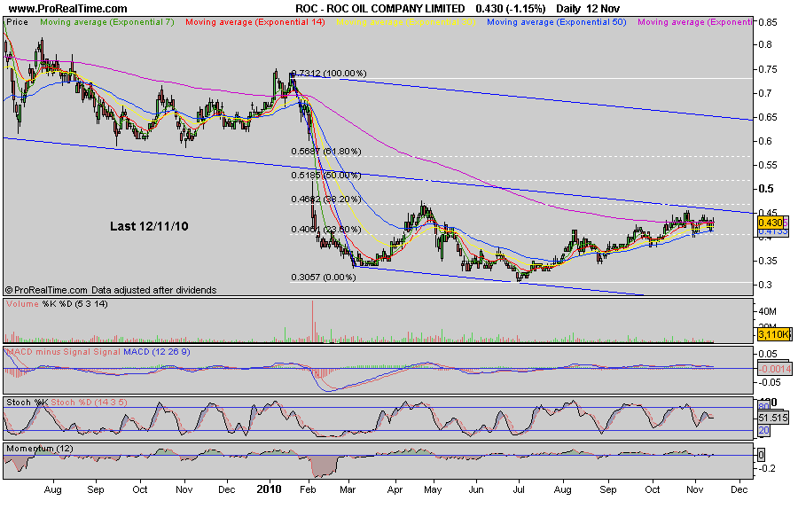Click the Moving average (Exponential 14) legend entry

coord(255,22)
